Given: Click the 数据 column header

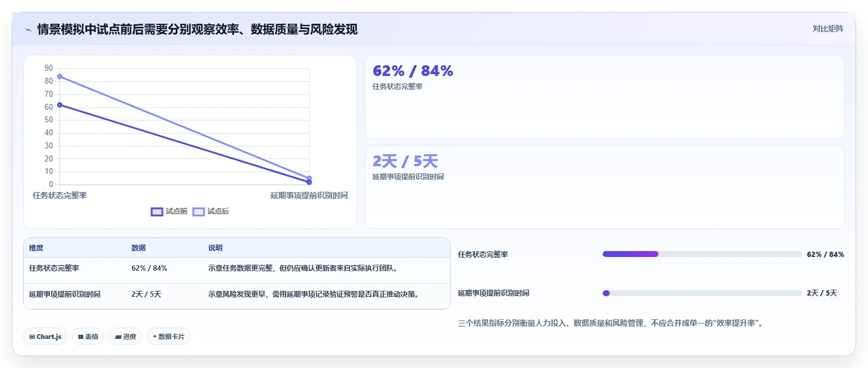Looking at the screenshot, I should coord(138,248).
